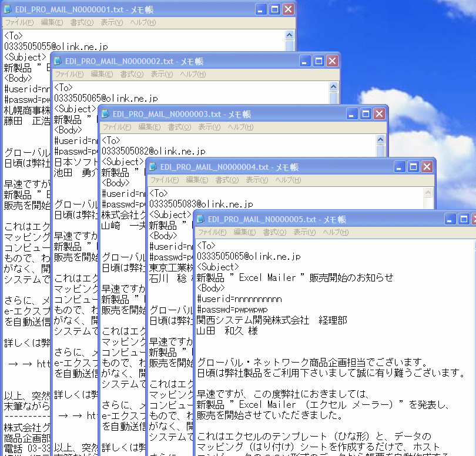Click the #passwd=pwpwpwp line in N0000005
This screenshot has height=456, width=476.
232,310
